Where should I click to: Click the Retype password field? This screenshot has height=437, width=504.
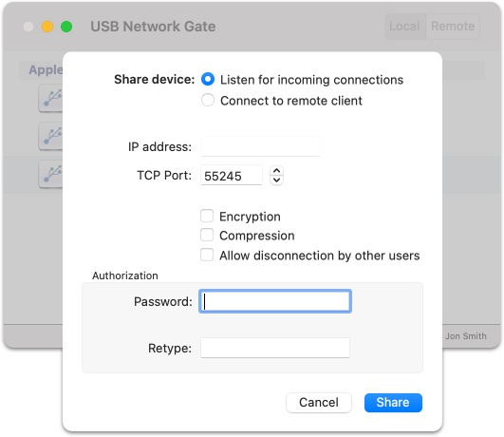[x=275, y=348]
